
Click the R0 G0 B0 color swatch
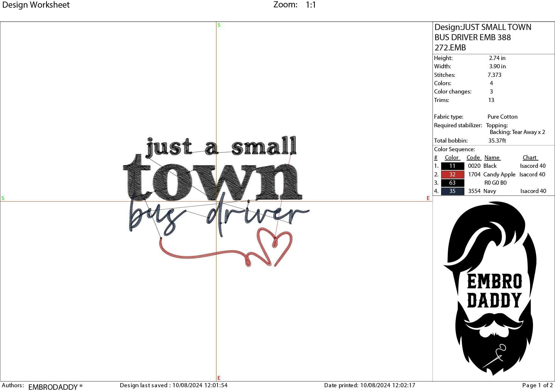452,183
